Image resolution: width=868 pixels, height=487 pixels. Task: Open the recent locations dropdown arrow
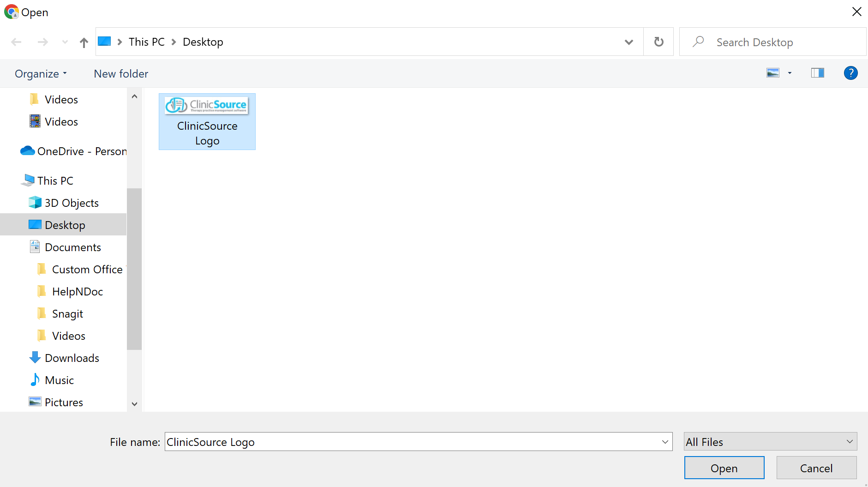click(65, 42)
